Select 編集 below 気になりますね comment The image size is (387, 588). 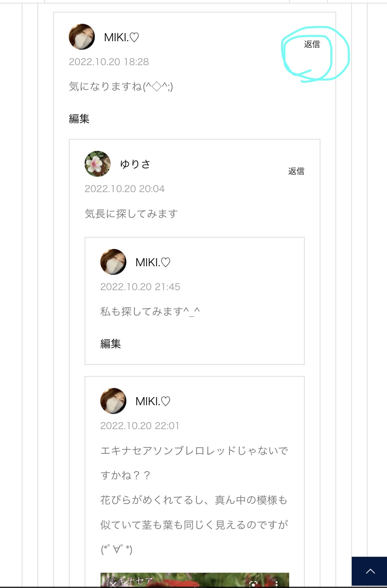tap(79, 119)
